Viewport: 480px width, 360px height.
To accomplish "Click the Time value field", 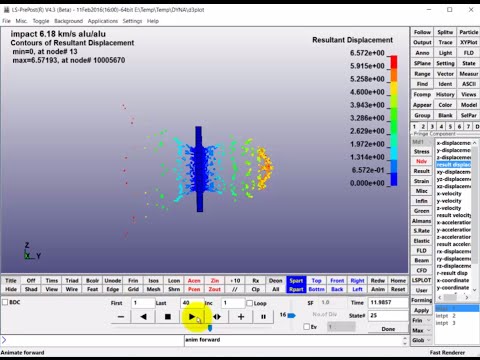I will coord(388,303).
